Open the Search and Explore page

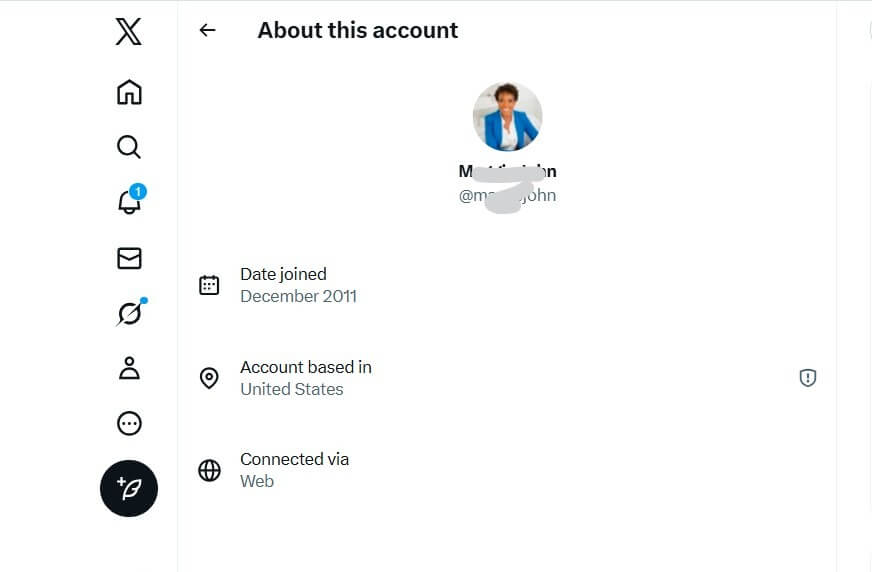(129, 148)
